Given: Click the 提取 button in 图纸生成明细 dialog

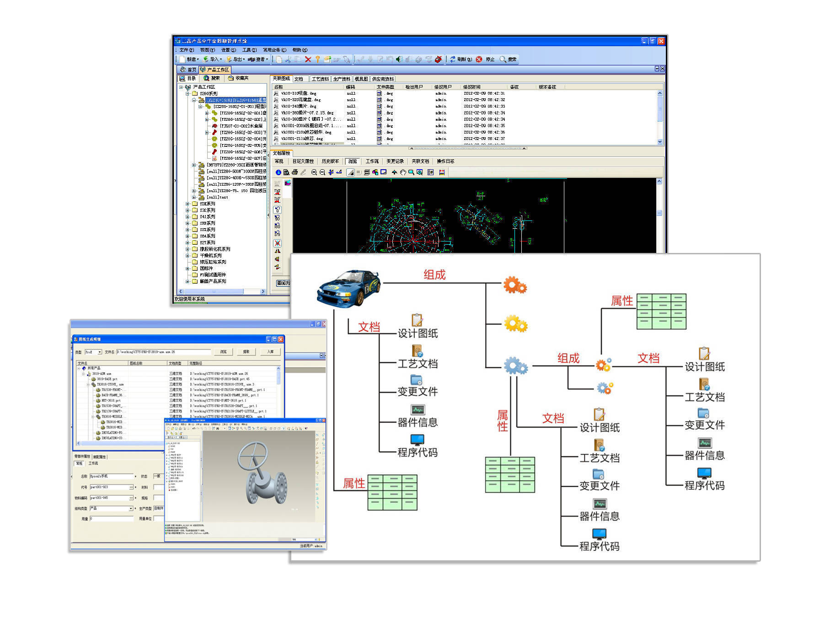Looking at the screenshot, I should 246,352.
